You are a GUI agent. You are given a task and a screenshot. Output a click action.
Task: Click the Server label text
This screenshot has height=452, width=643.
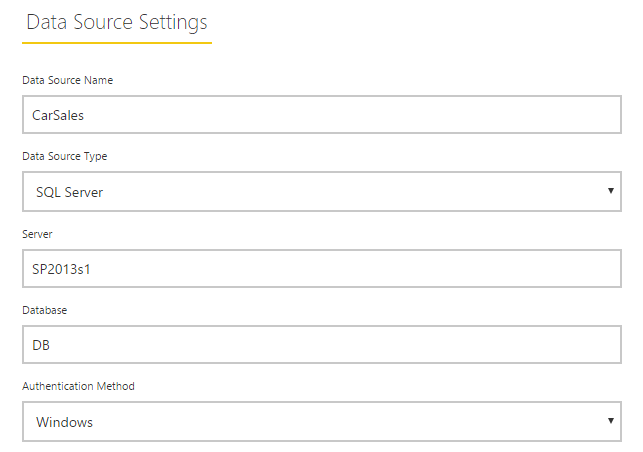37,234
